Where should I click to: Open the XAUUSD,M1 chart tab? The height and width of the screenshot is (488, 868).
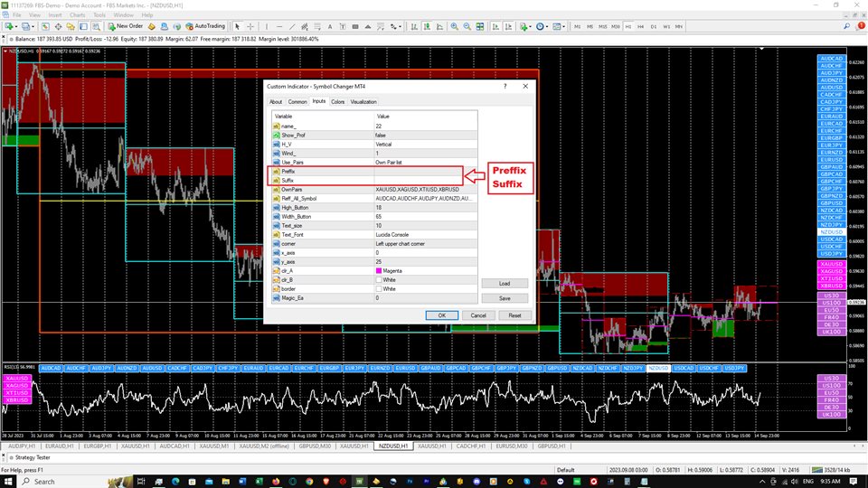click(x=213, y=446)
